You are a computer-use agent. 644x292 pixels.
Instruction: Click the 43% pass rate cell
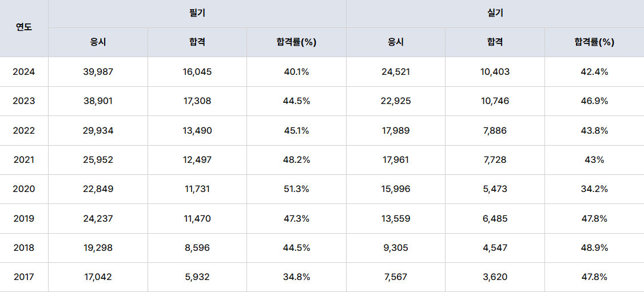(x=594, y=160)
